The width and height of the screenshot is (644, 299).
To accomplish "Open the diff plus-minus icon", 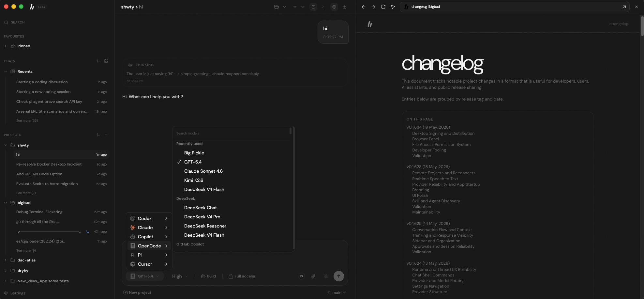I will pos(345,7).
